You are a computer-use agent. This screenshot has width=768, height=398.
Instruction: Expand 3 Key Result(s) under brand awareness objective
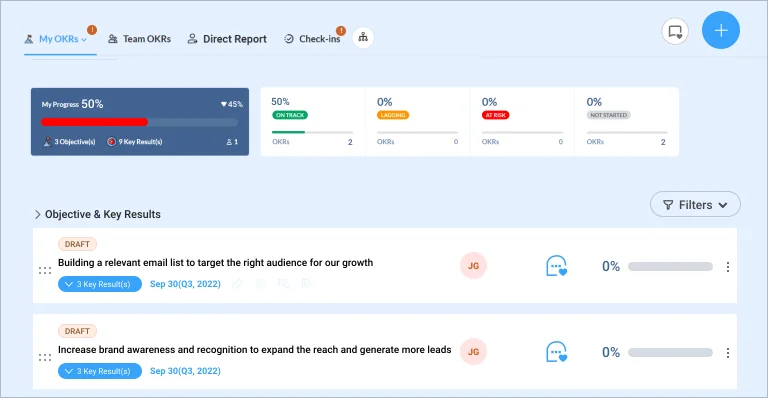[100, 371]
